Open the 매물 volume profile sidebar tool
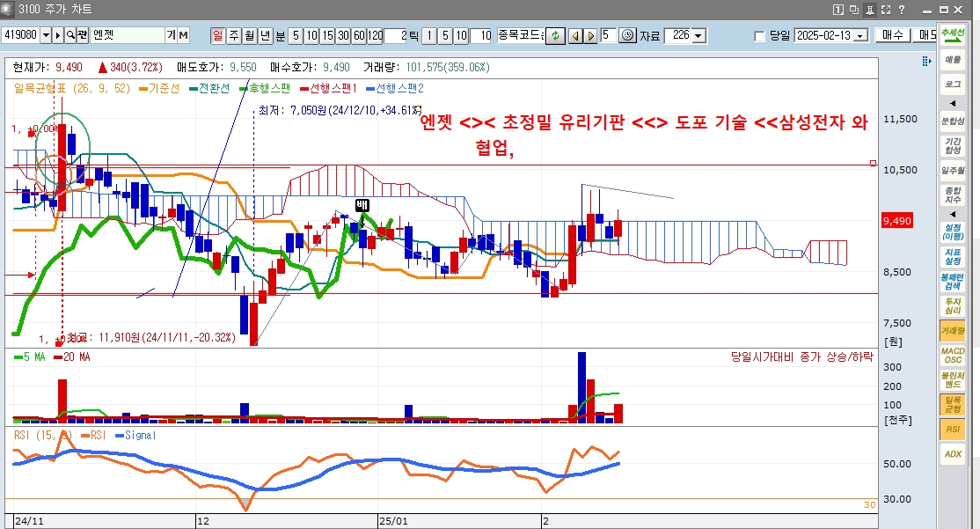This screenshot has height=529, width=980. [x=953, y=59]
